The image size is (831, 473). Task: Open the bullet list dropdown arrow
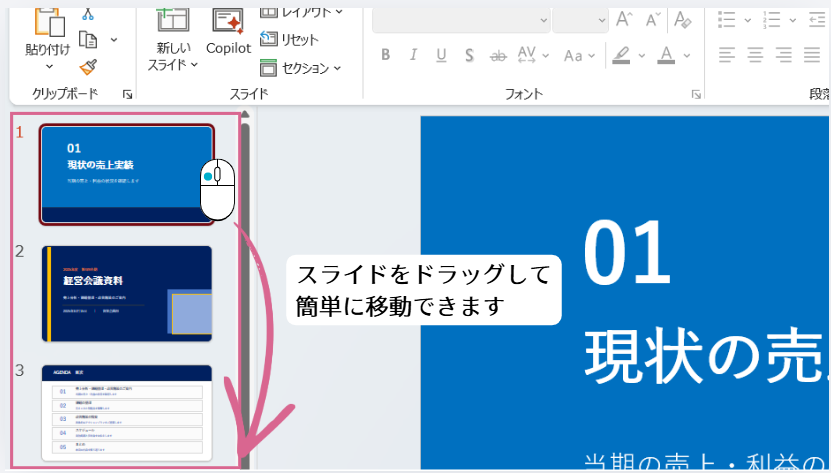(x=747, y=20)
